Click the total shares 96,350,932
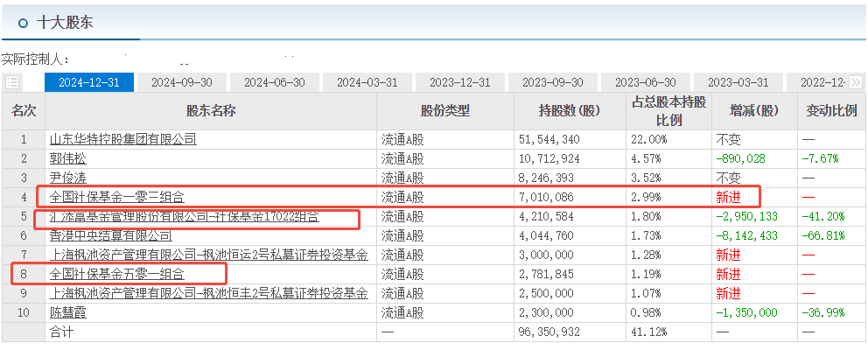The height and width of the screenshot is (350, 868). point(549,332)
